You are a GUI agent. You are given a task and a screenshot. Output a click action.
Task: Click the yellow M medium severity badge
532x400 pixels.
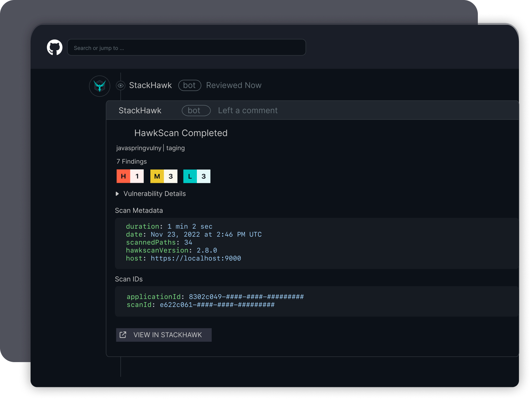coord(164,176)
